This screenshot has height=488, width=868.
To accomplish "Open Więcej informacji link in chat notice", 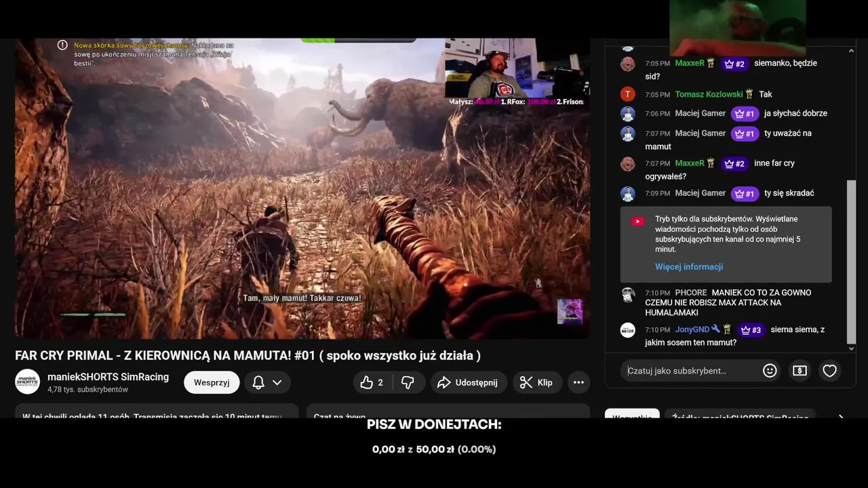I will point(689,267).
